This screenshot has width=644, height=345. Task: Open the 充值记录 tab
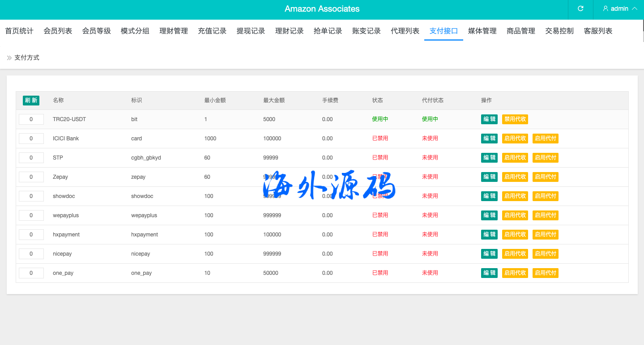tap(212, 31)
